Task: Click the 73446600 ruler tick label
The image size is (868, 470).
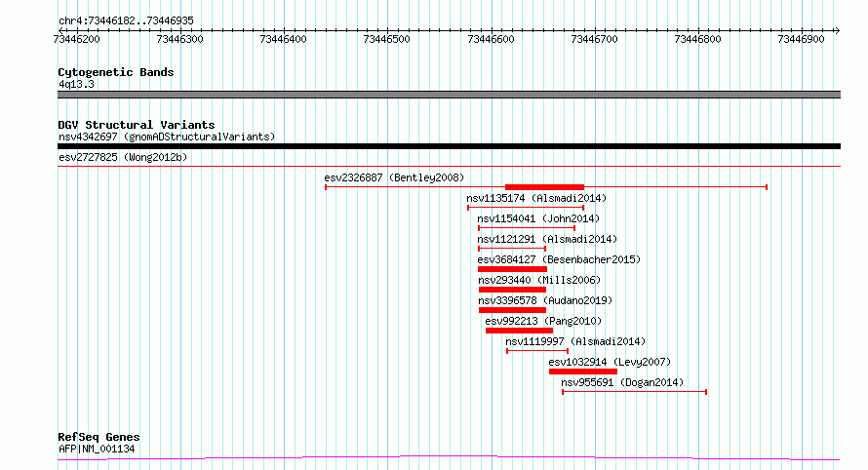Action: pyautogui.click(x=491, y=39)
